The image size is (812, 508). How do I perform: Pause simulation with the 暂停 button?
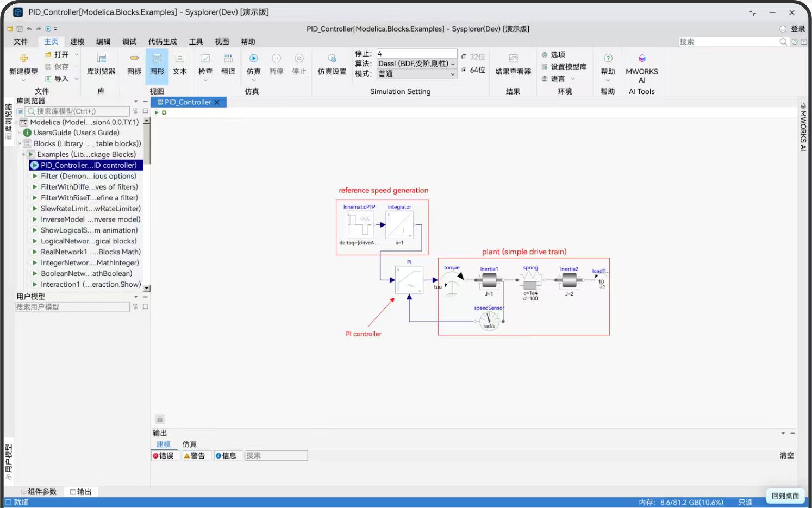277,65
